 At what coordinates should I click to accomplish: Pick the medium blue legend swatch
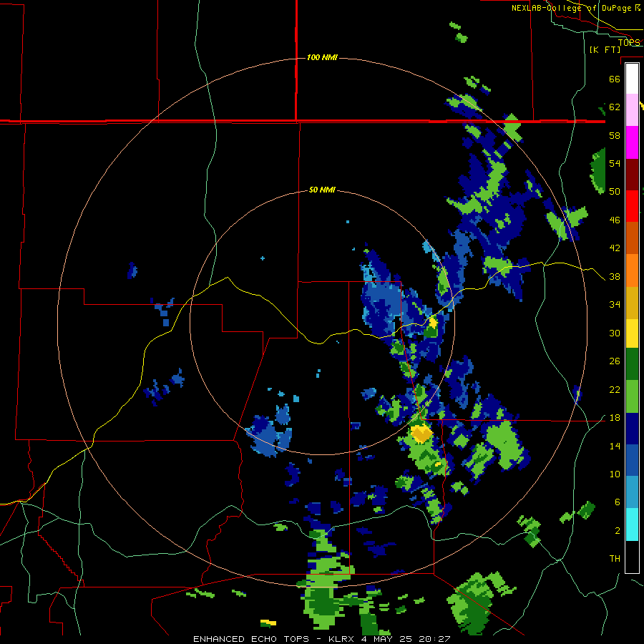632,460
